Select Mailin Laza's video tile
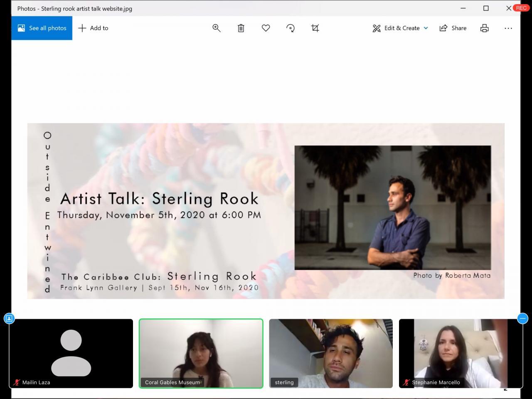The image size is (532, 399). (x=71, y=353)
